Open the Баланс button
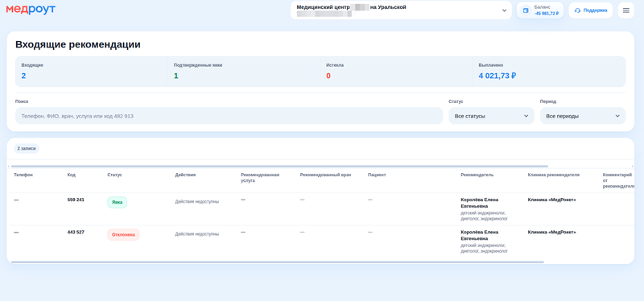 [539, 10]
